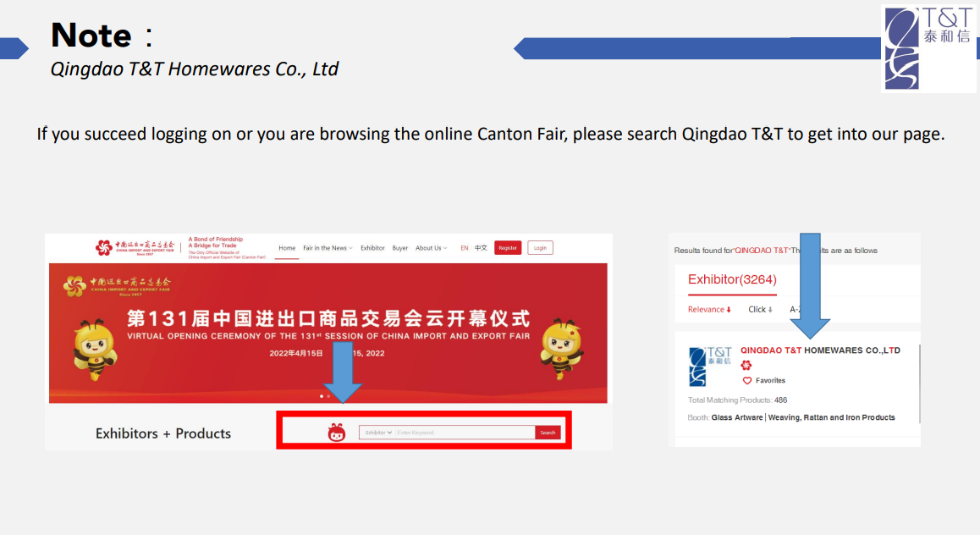Sort results by Click
The height and width of the screenshot is (535, 980).
(x=761, y=309)
